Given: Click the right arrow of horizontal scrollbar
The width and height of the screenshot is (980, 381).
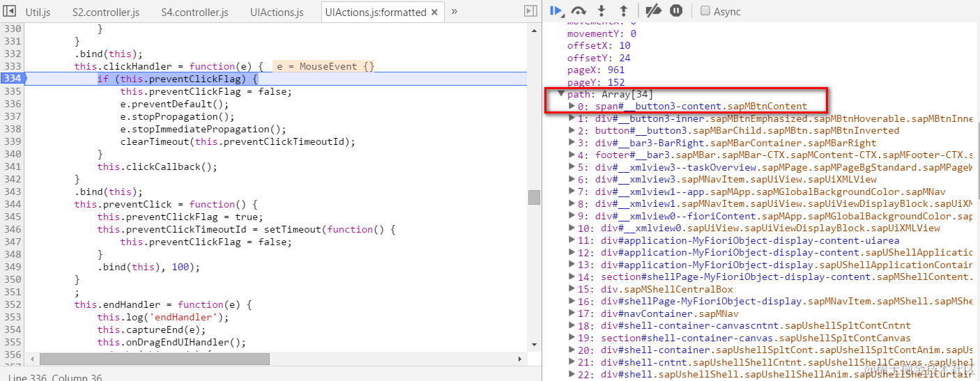Looking at the screenshot, I should [519, 359].
